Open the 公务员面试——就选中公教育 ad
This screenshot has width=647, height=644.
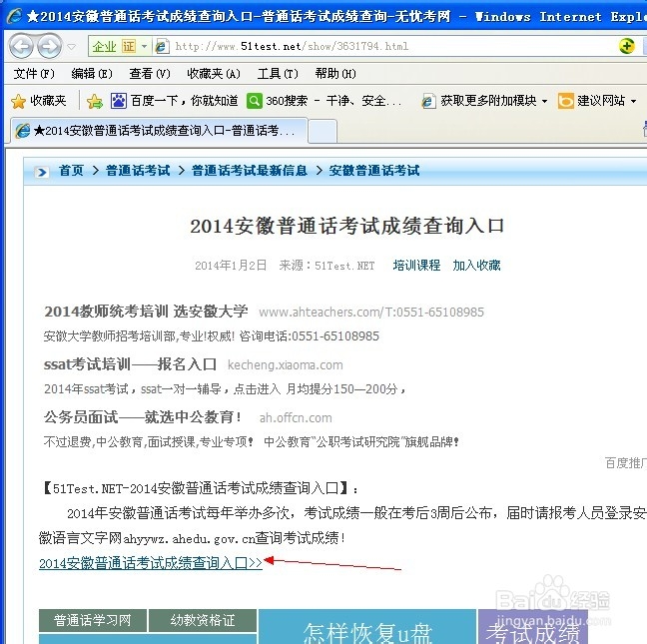pos(143,417)
